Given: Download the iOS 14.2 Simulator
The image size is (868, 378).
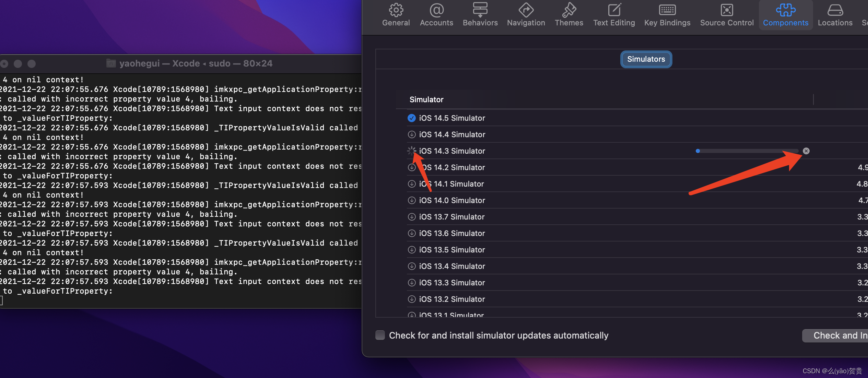Looking at the screenshot, I should pyautogui.click(x=412, y=167).
